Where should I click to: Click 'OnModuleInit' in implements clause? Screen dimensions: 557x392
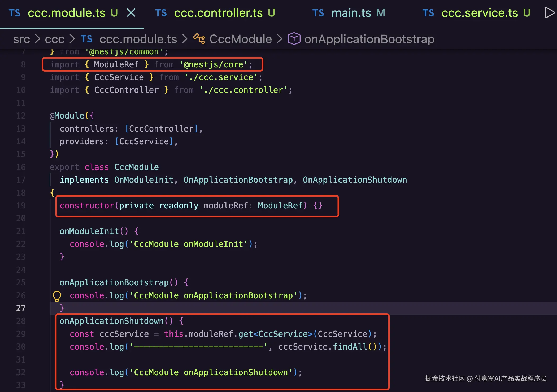[x=144, y=180]
